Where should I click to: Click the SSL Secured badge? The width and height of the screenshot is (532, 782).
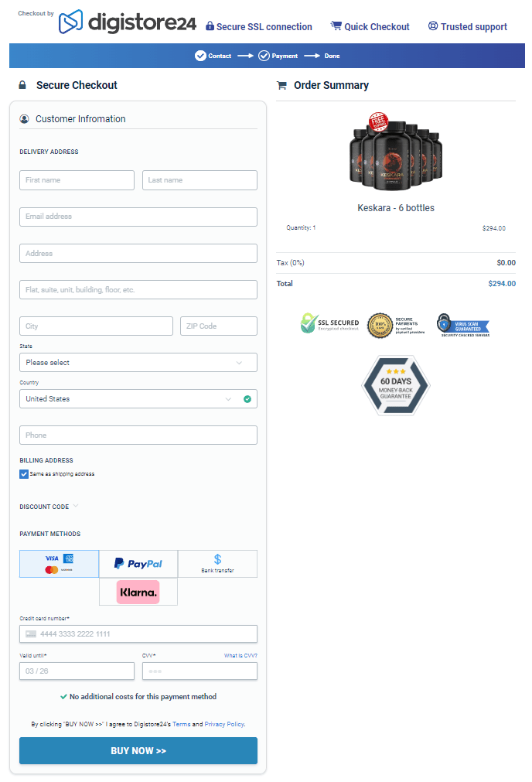tap(329, 323)
